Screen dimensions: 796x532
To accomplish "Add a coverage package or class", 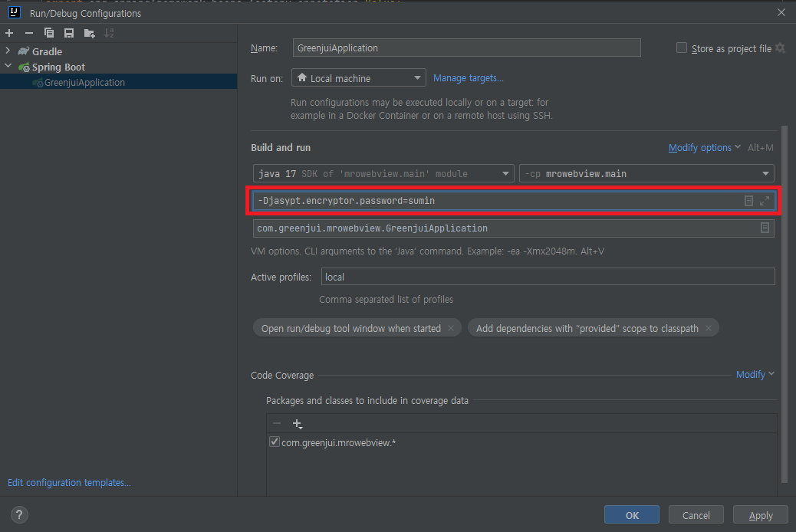I will [x=298, y=423].
